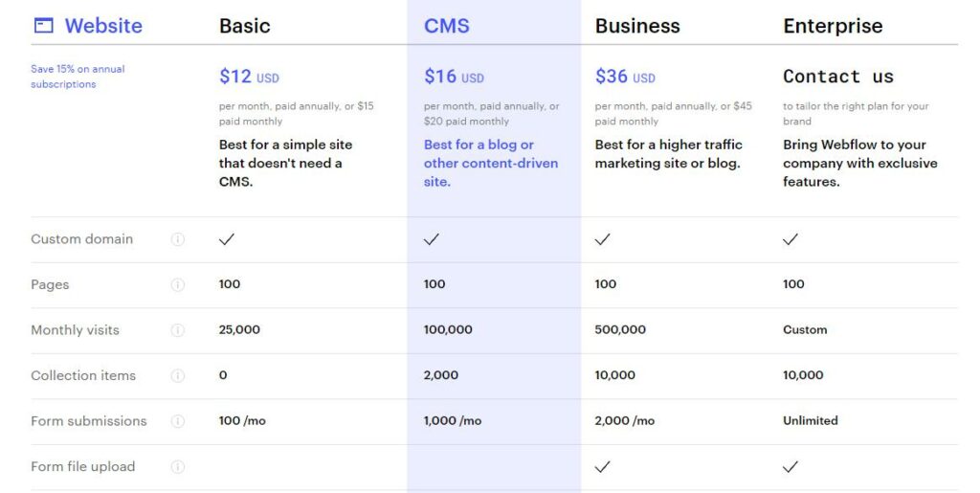Click the Website browser window icon
Viewport: 980px width, 493px height.
(43, 26)
